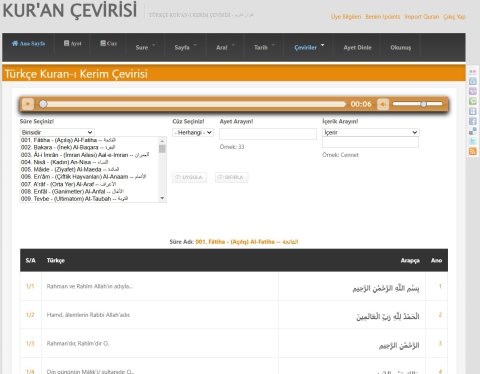480x374 pixels.
Task: Click the Ayet Arayın input field
Action: pos(268,134)
